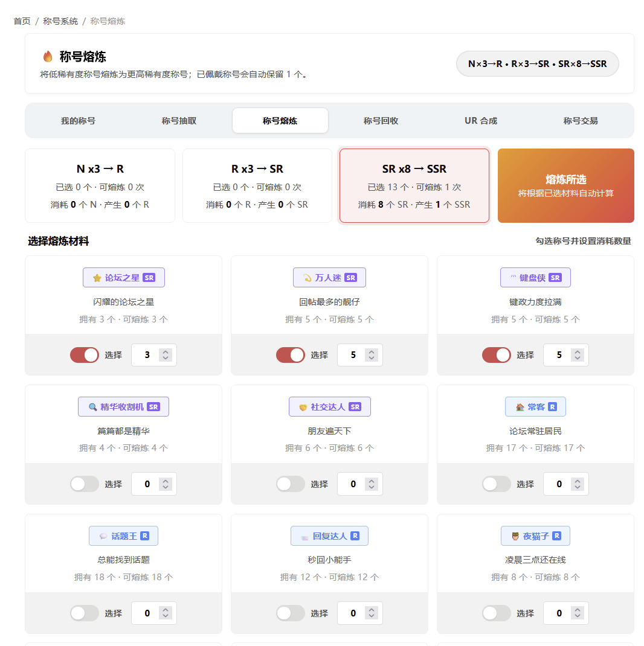This screenshot has width=644, height=646.
Task: Click the handshake icon on 社交达人 badge
Action: click(x=303, y=407)
